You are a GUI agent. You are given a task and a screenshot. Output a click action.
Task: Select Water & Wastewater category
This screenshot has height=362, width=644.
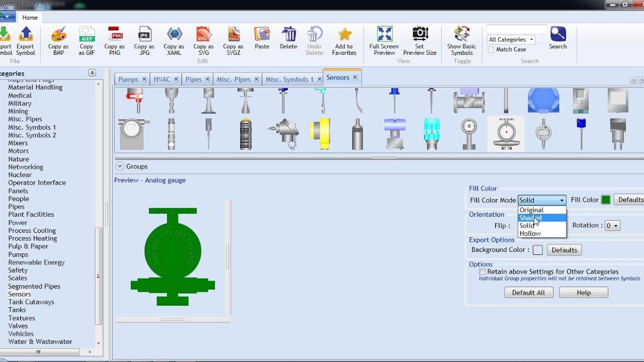40,342
